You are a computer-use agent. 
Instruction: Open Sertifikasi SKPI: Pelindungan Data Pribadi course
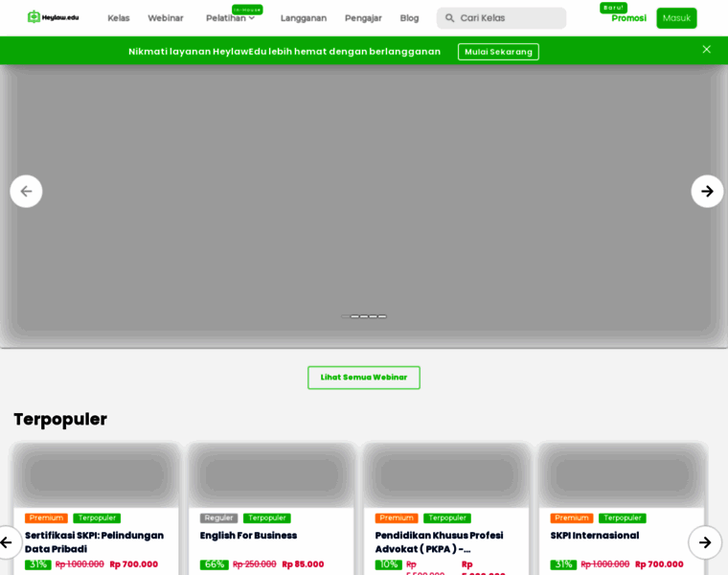94,542
